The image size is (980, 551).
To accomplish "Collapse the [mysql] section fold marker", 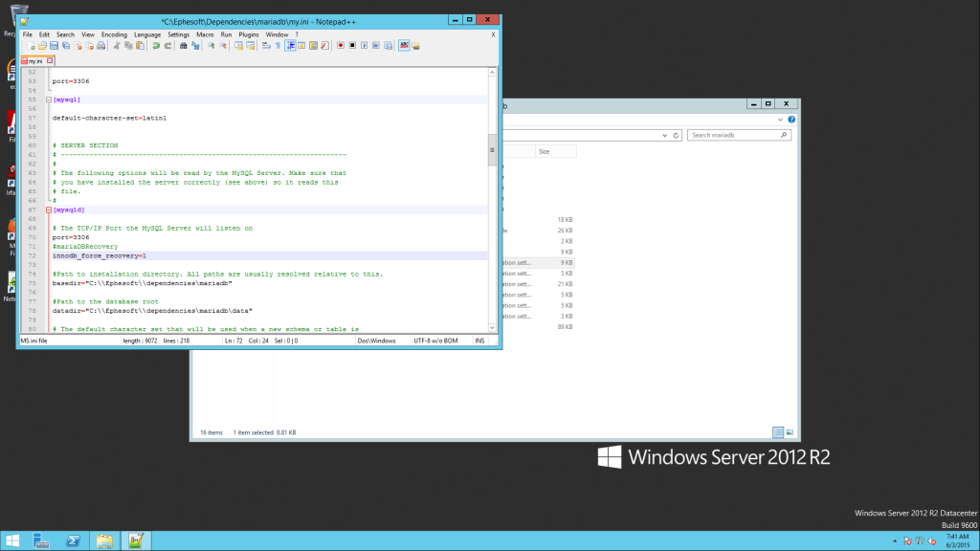I will click(49, 99).
